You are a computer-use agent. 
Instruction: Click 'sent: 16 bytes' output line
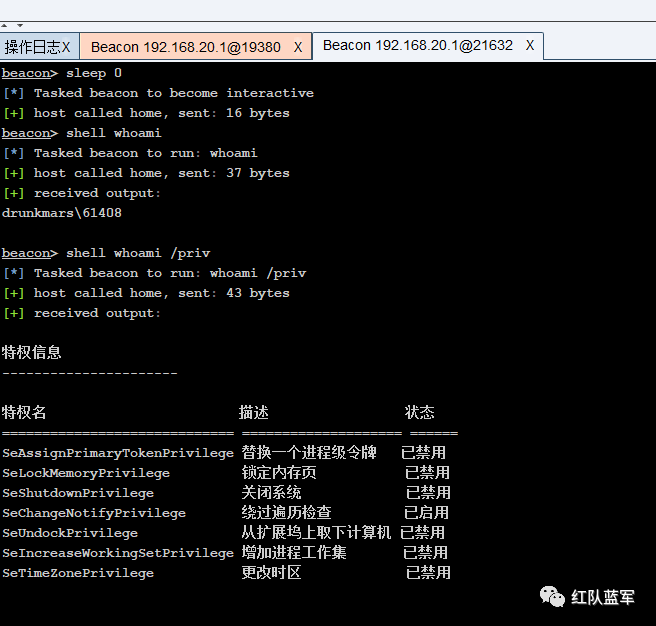tap(234, 113)
